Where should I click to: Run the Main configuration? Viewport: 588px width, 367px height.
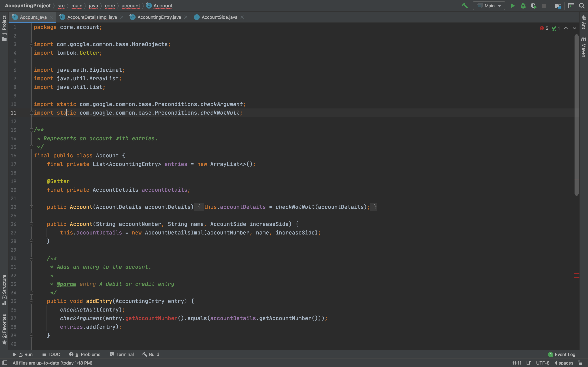(512, 6)
